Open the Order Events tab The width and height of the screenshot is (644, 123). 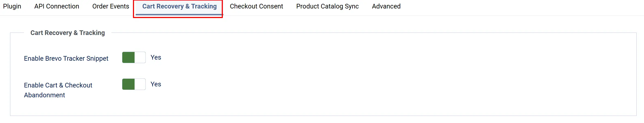(111, 6)
